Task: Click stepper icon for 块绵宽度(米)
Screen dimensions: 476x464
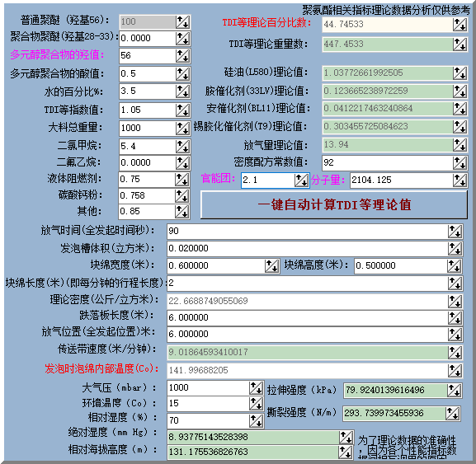Action: [271, 266]
